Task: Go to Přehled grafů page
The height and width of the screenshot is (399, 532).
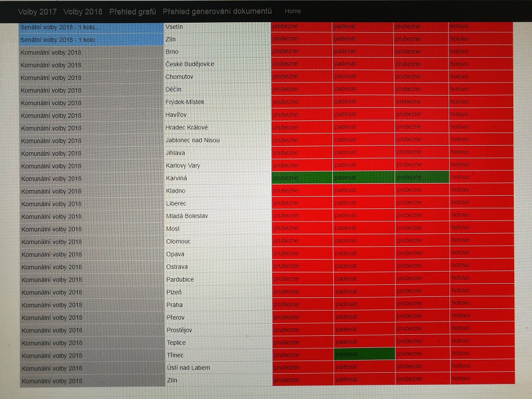Action: point(132,12)
